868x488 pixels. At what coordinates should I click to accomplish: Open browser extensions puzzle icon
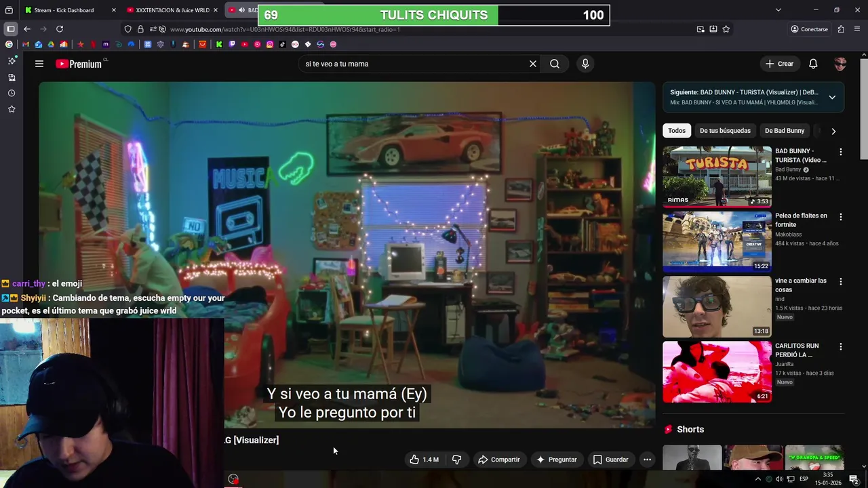[x=841, y=29]
